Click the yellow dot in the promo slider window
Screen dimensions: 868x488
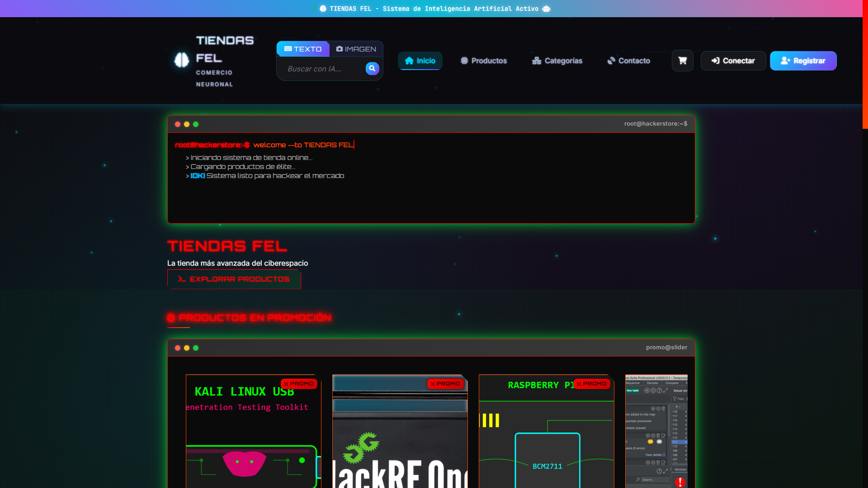pyautogui.click(x=187, y=348)
